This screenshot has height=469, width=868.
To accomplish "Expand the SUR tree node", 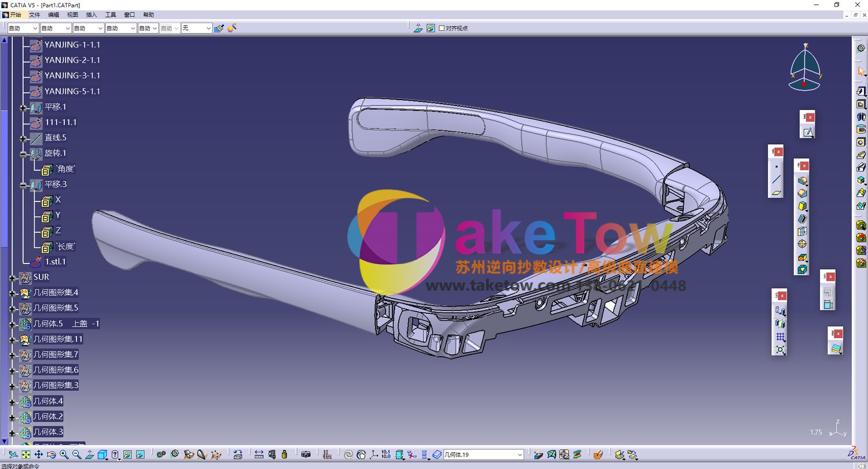I will click(x=12, y=277).
